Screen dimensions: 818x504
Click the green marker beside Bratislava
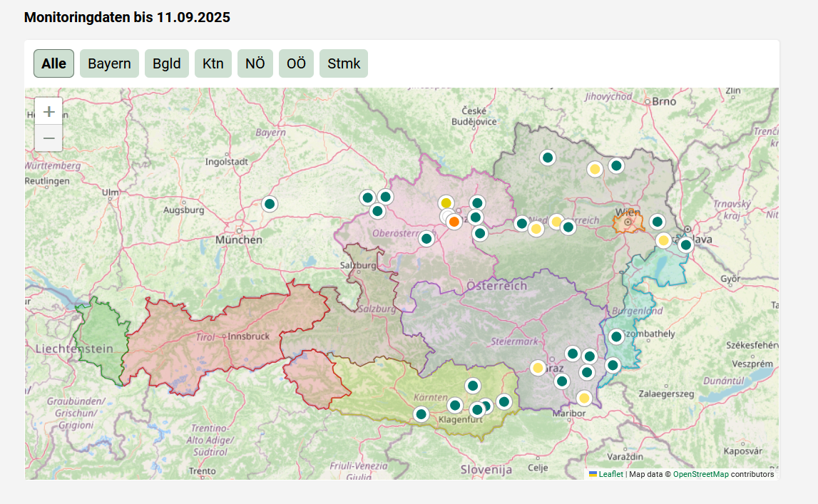685,245
